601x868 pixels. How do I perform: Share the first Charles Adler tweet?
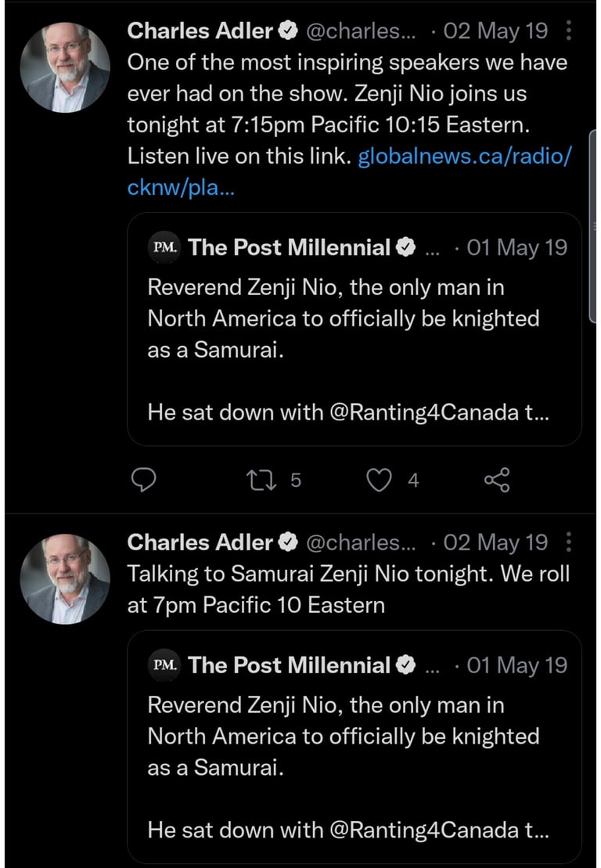coord(497,480)
